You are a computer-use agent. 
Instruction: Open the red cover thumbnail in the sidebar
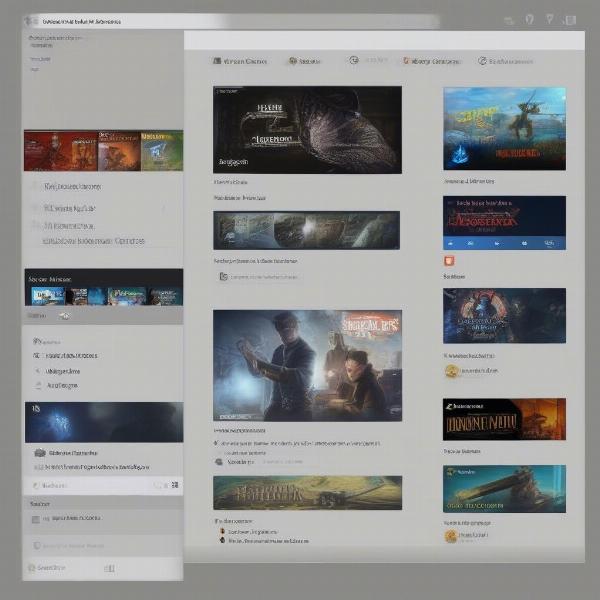[61, 150]
